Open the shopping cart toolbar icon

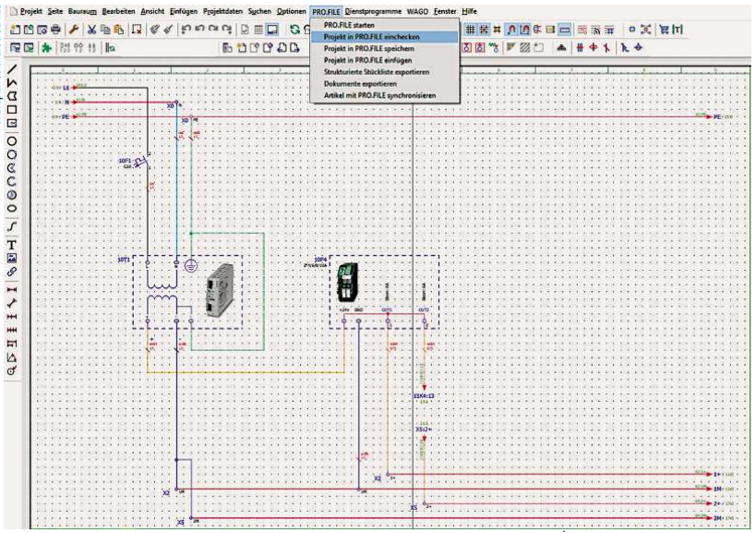click(x=665, y=30)
